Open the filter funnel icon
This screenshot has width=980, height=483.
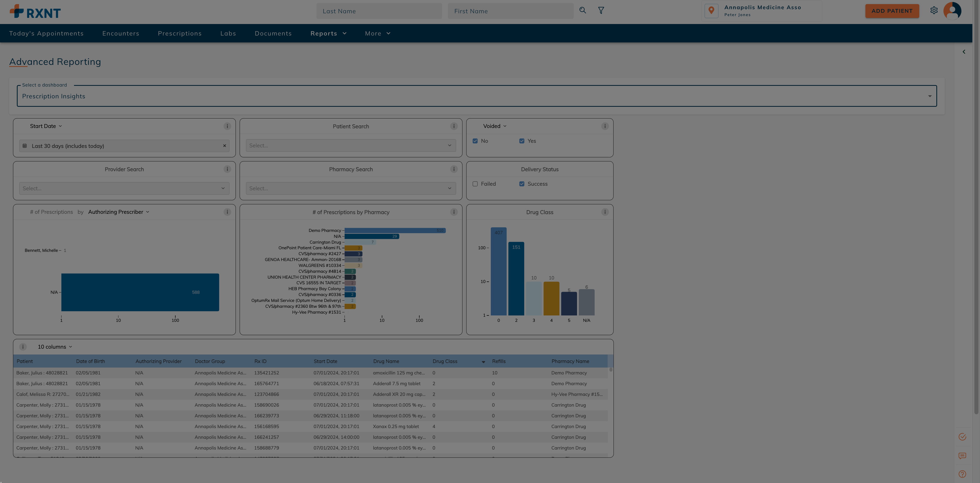601,11
